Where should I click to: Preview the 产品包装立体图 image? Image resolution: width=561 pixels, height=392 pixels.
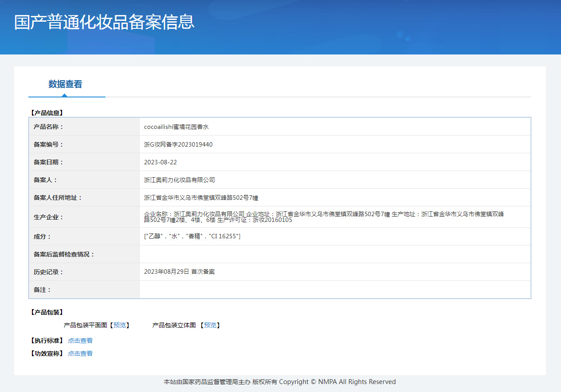pos(210,325)
